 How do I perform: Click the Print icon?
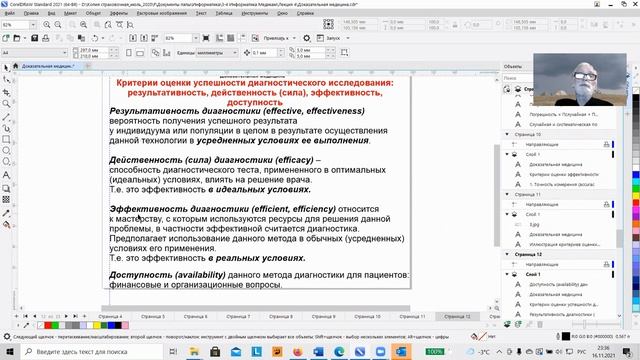[45, 38]
